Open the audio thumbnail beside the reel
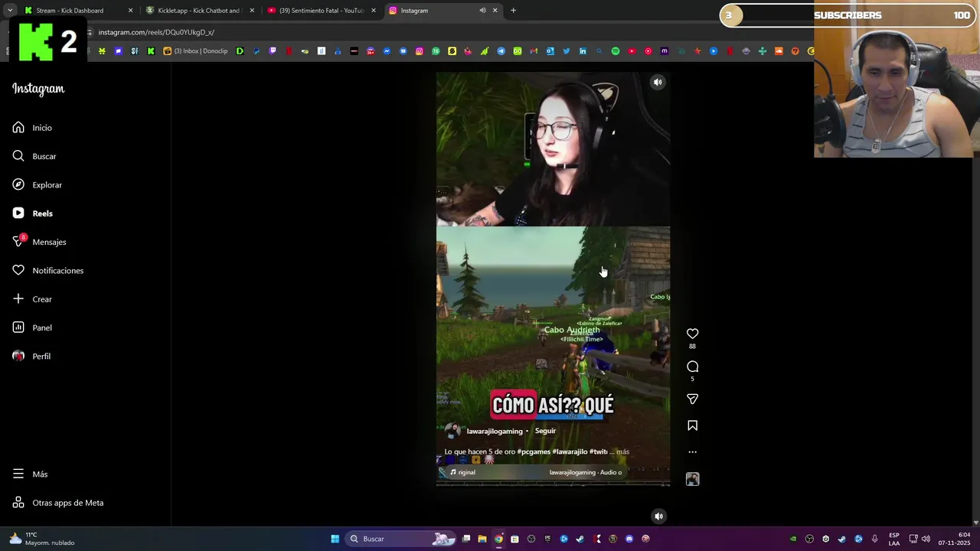Image resolution: width=980 pixels, height=551 pixels. coord(692,479)
